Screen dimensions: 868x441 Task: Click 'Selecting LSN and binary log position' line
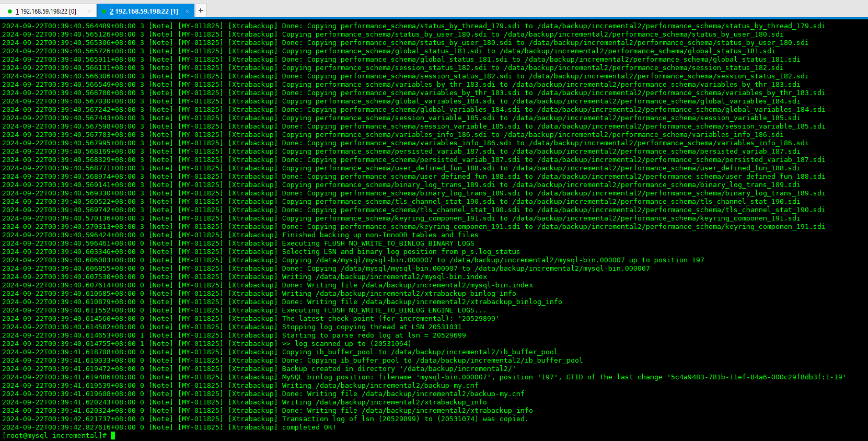click(x=261, y=252)
